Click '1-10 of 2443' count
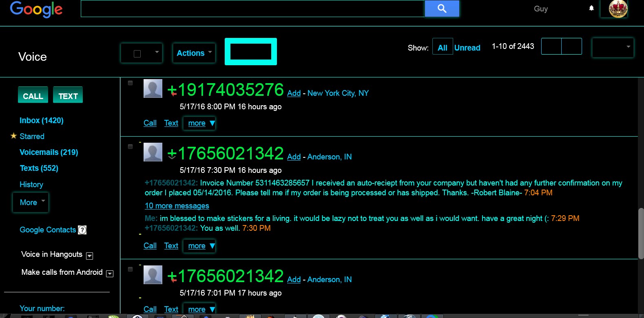The height and width of the screenshot is (318, 644). pos(513,46)
